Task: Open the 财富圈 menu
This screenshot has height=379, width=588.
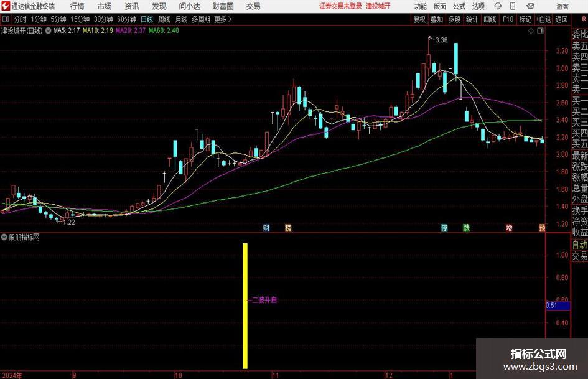Action: click(x=223, y=6)
